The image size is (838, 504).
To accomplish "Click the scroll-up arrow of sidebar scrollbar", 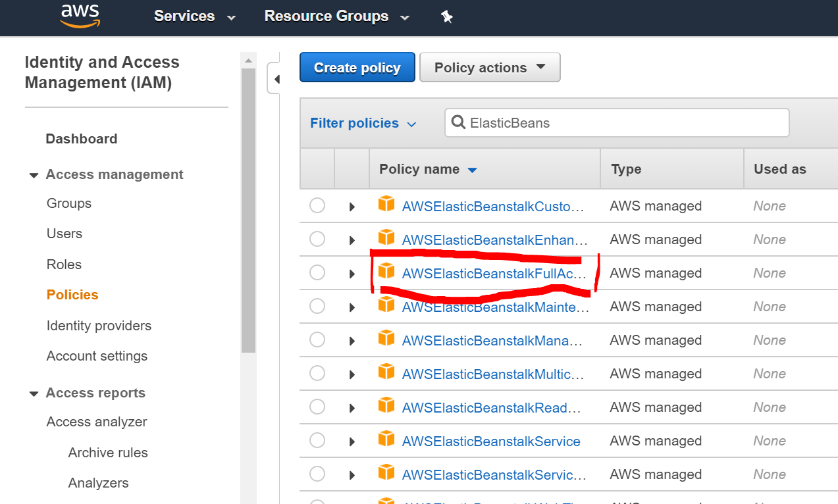I will tap(248, 61).
